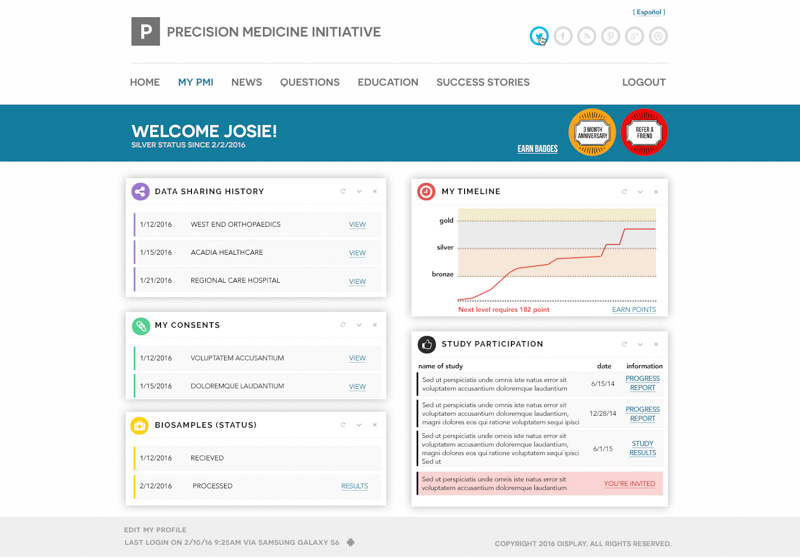Refresh the Data Sharing History panel
This screenshot has height=558, width=800.
point(343,191)
